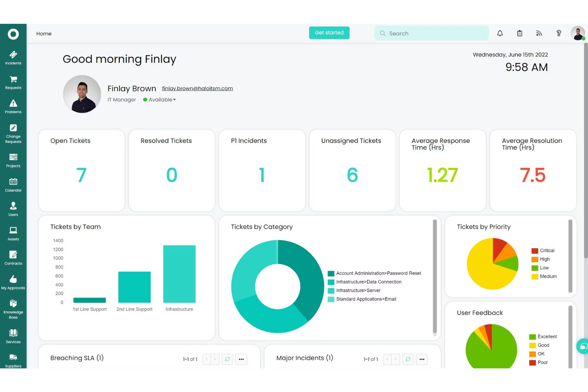Click inside the Search field

click(x=431, y=33)
